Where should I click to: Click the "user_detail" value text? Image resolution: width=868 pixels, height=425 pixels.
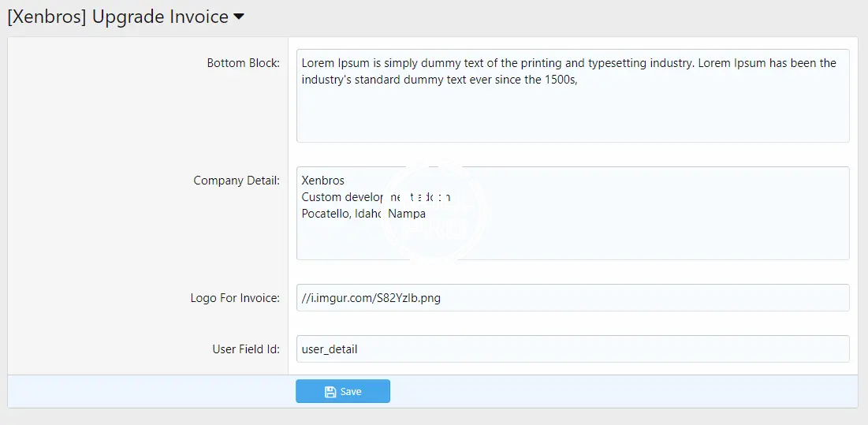330,349
